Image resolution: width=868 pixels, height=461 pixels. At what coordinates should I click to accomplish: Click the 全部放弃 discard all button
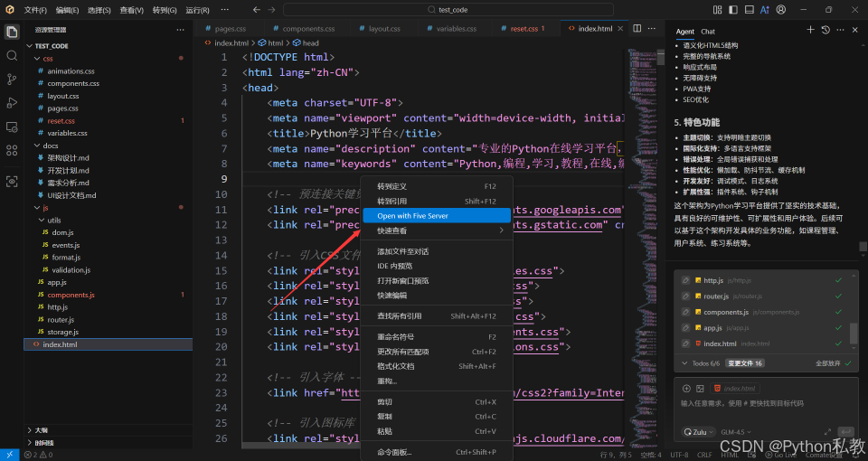[828, 362]
